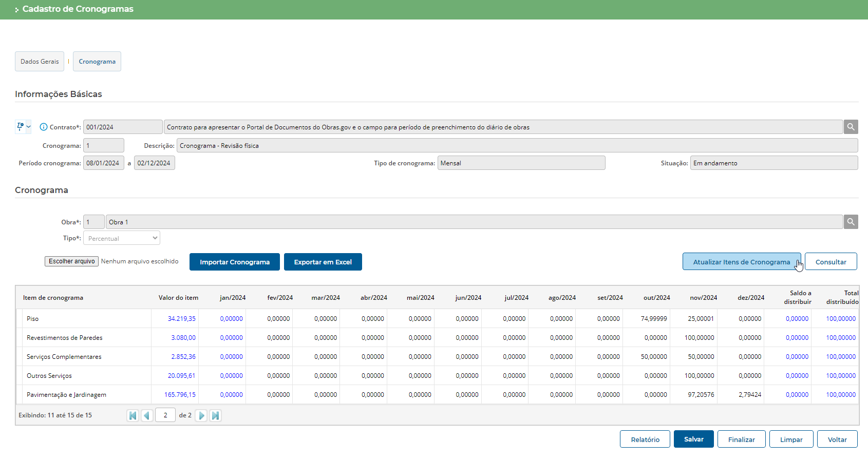
Task: Switch to Dados Gerais tab
Action: pyautogui.click(x=40, y=62)
